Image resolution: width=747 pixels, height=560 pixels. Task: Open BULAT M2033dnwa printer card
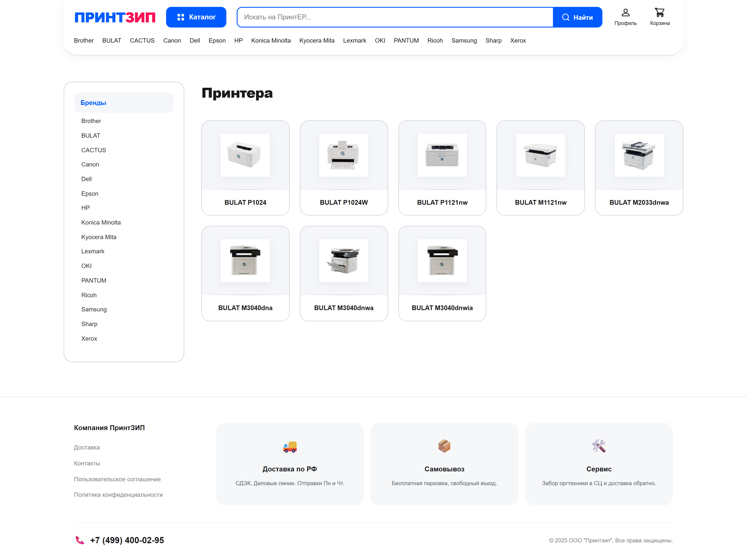coord(639,168)
